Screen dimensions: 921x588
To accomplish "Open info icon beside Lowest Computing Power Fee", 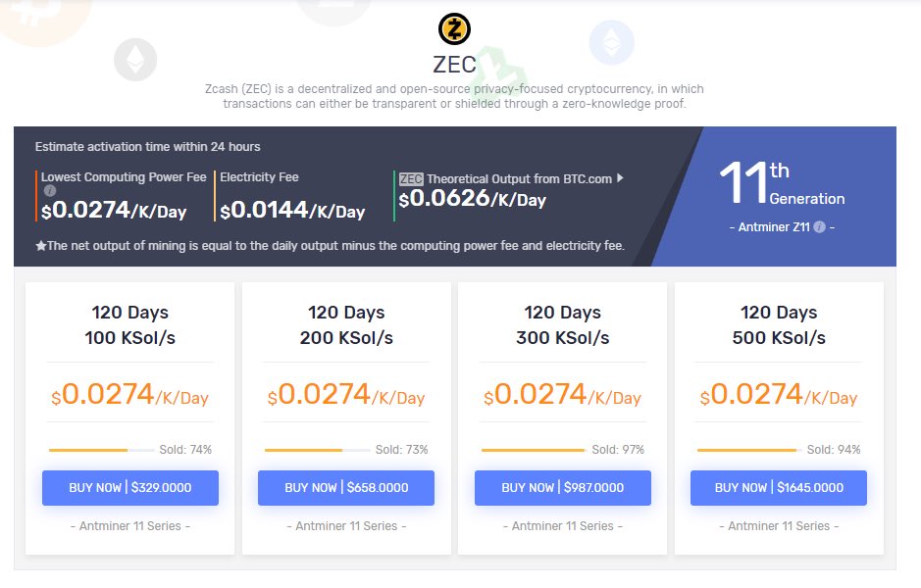I will point(50,190).
